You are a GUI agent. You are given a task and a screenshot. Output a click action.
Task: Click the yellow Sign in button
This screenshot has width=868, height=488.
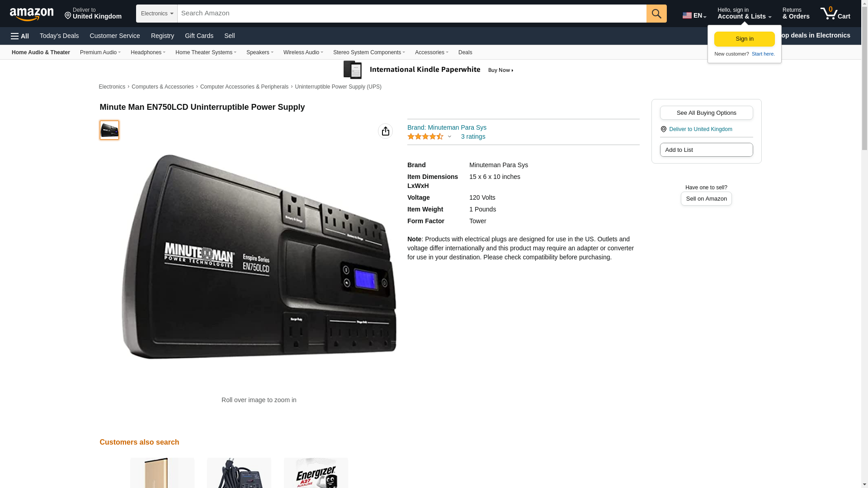(x=744, y=39)
